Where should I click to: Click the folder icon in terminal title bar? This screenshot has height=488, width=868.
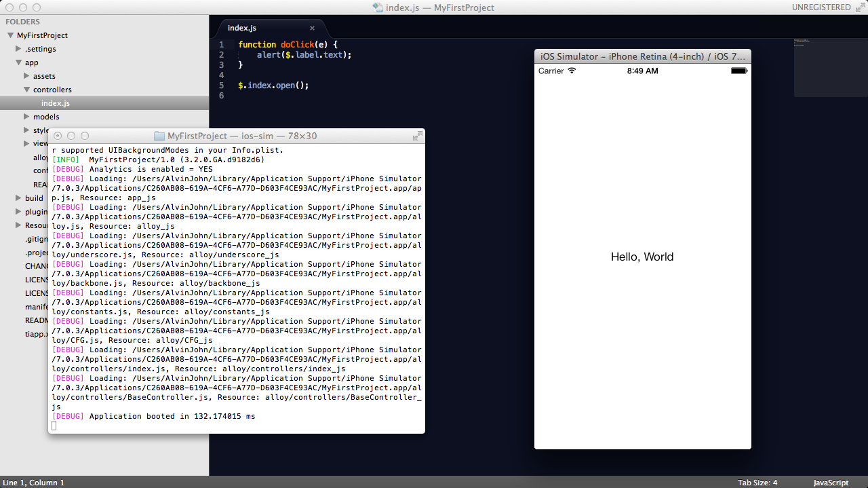(159, 136)
